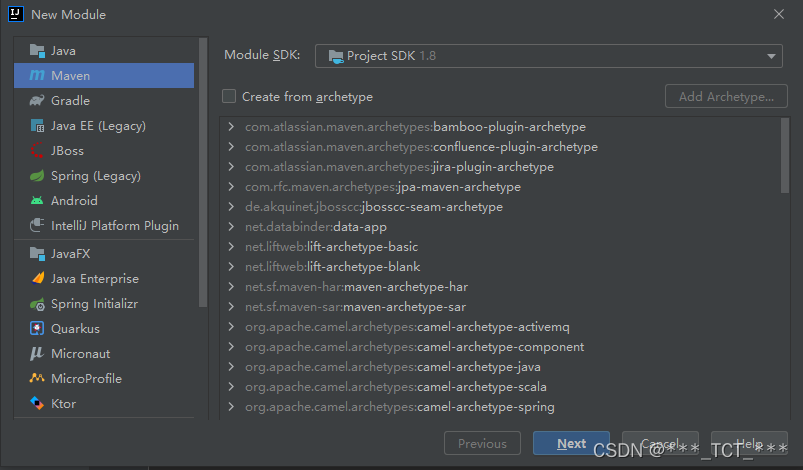Select the maven-archetype-har row text
Viewport: 803px width, 470px height.
coord(356,287)
